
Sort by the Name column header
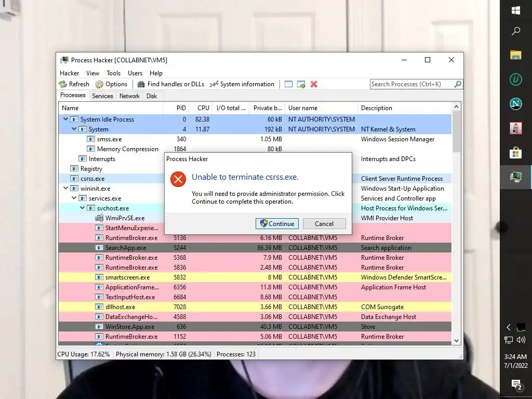111,108
